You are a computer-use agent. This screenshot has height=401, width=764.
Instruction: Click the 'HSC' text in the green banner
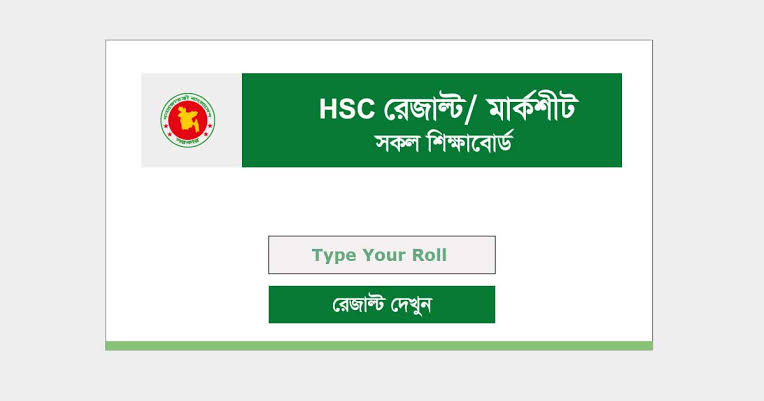[347, 109]
